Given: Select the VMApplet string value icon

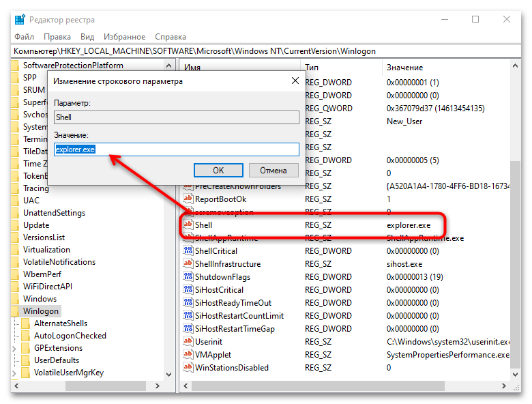Looking at the screenshot, I should point(188,354).
